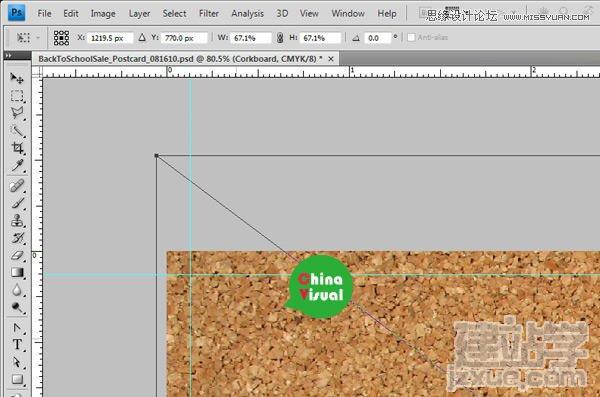Select the Dodge tool

click(17, 307)
